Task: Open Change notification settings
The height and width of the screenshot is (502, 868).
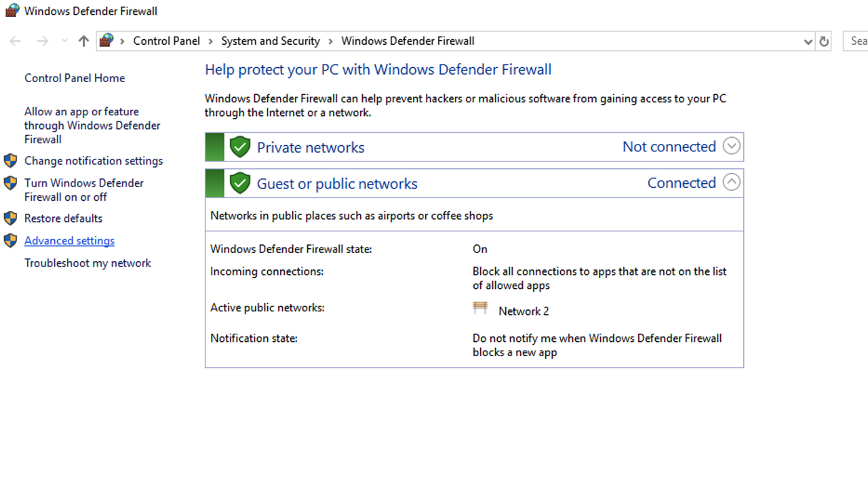Action: [x=94, y=161]
